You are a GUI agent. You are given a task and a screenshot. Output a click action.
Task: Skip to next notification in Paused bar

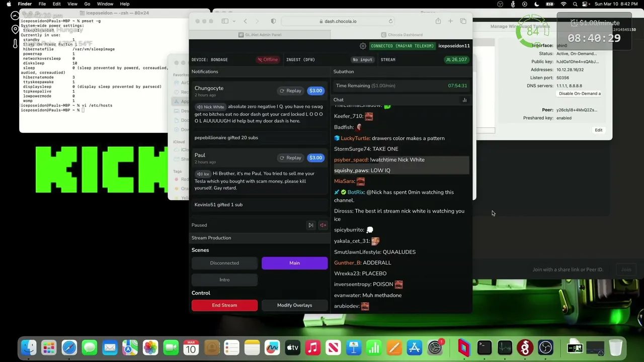click(x=310, y=225)
